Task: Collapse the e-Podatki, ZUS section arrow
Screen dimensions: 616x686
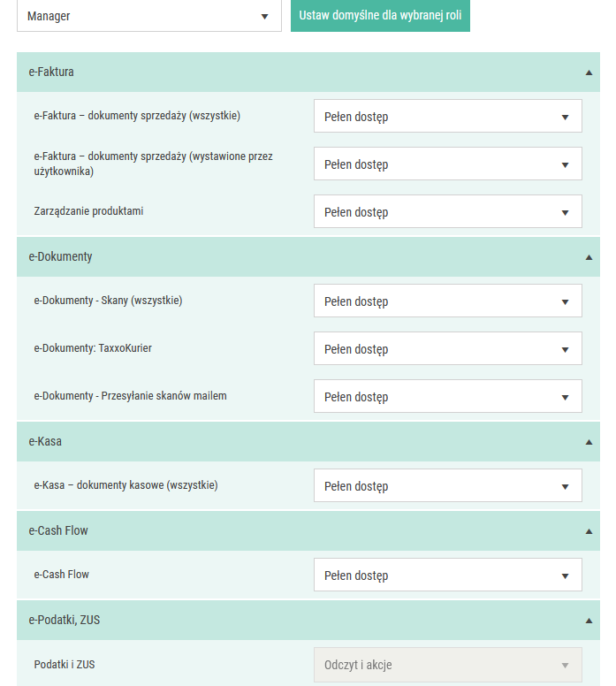Action: (589, 621)
